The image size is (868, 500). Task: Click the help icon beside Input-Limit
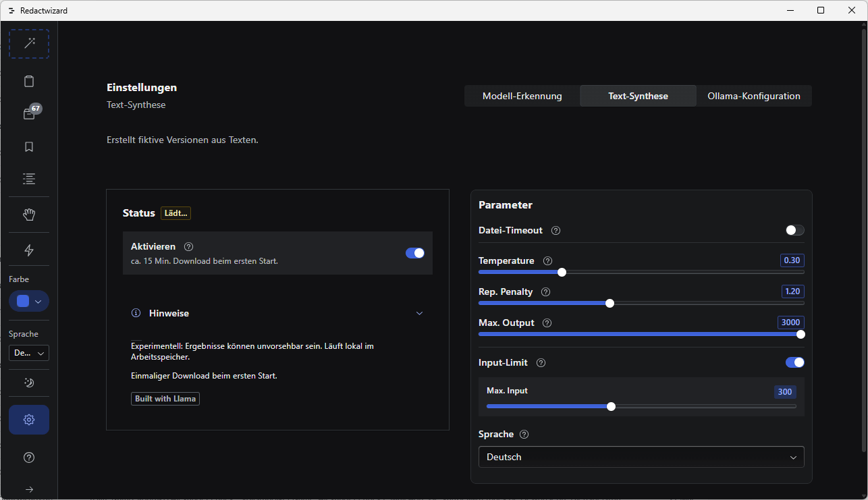(541, 363)
